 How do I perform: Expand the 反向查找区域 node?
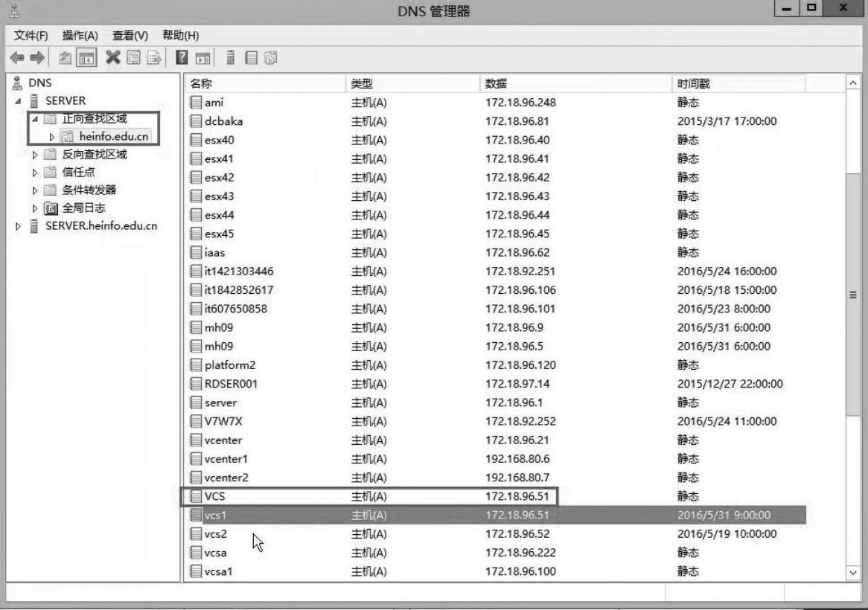click(35, 155)
